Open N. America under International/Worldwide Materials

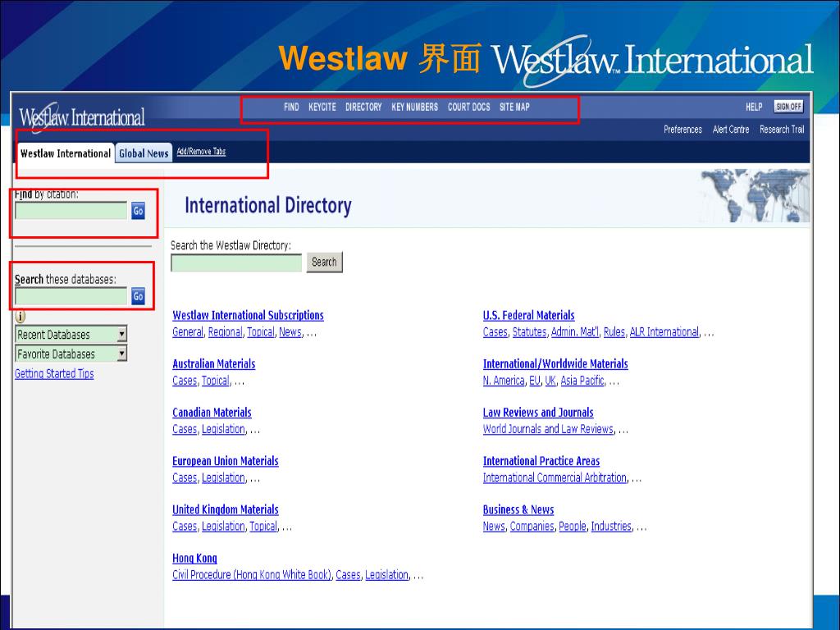coord(504,381)
